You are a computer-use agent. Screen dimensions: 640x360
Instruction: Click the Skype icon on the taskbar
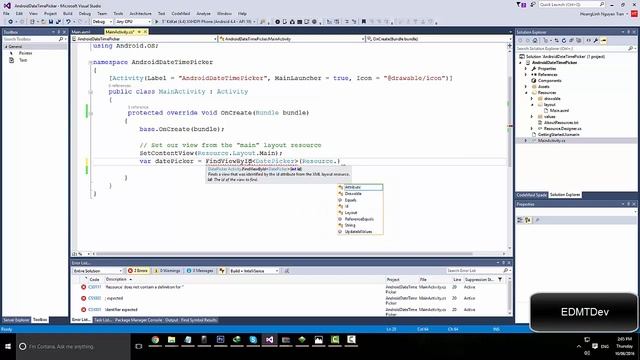pyautogui.click(x=253, y=340)
